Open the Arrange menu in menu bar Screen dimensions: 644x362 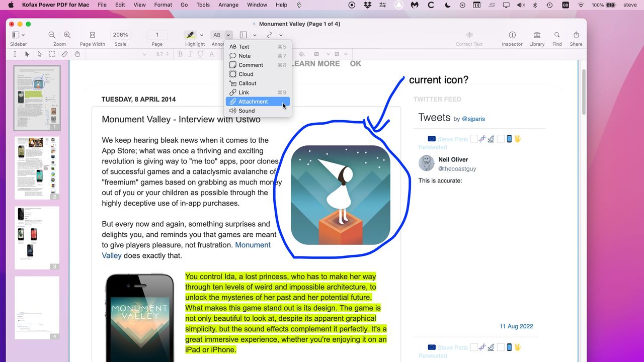[x=228, y=5]
